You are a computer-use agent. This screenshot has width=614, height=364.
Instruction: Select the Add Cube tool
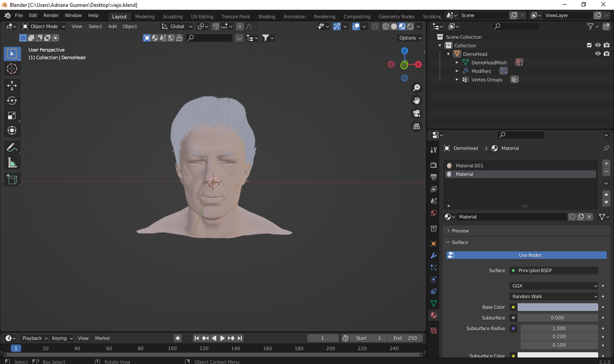(x=12, y=180)
